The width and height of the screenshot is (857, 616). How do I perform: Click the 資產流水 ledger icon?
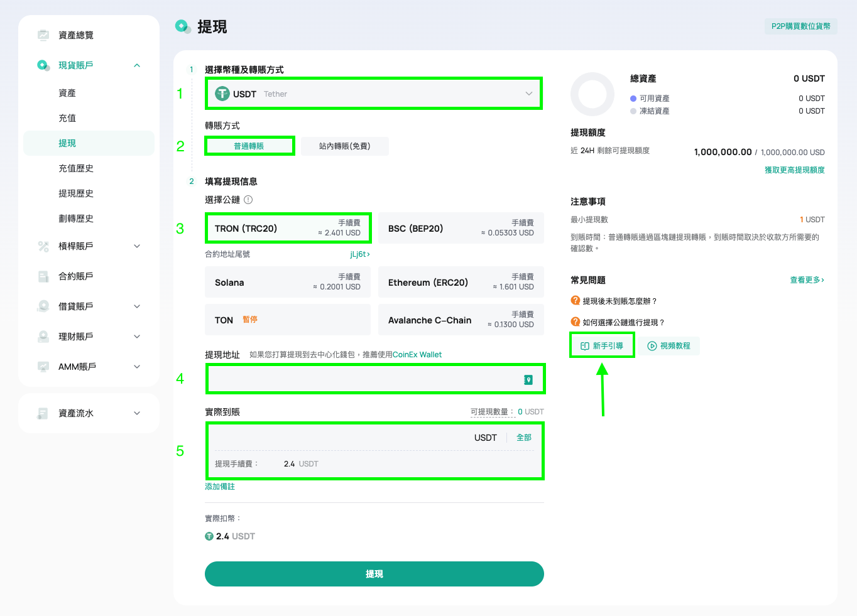pos(43,413)
